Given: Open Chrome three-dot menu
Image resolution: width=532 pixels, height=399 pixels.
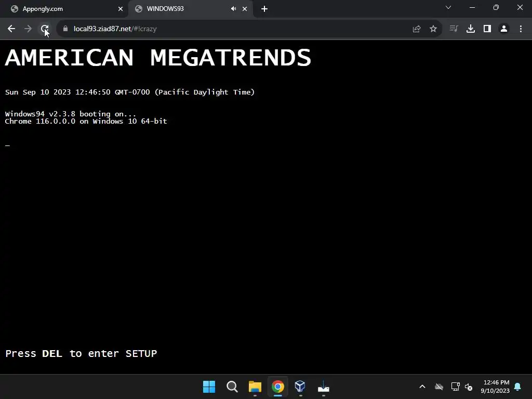Looking at the screenshot, I should point(521,29).
